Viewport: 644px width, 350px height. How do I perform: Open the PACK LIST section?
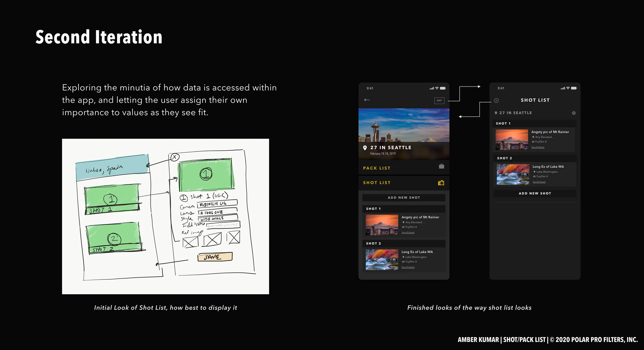tap(376, 168)
